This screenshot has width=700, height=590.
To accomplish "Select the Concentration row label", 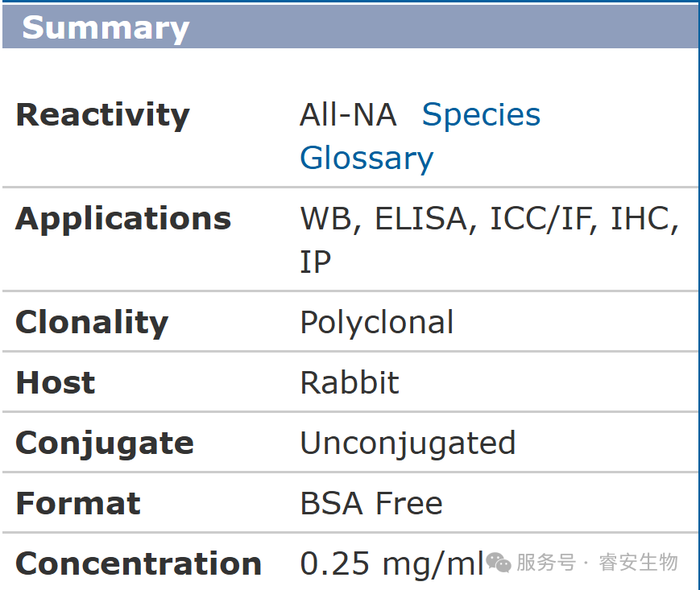I will 139,563.
